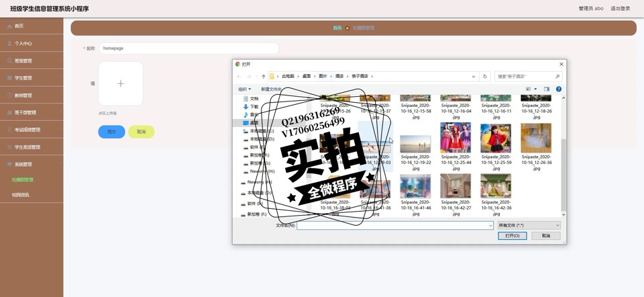Viewport: 644px width, 297px height.
Task: Open 学生管理 in the sidebar menu
Action: point(23,78)
